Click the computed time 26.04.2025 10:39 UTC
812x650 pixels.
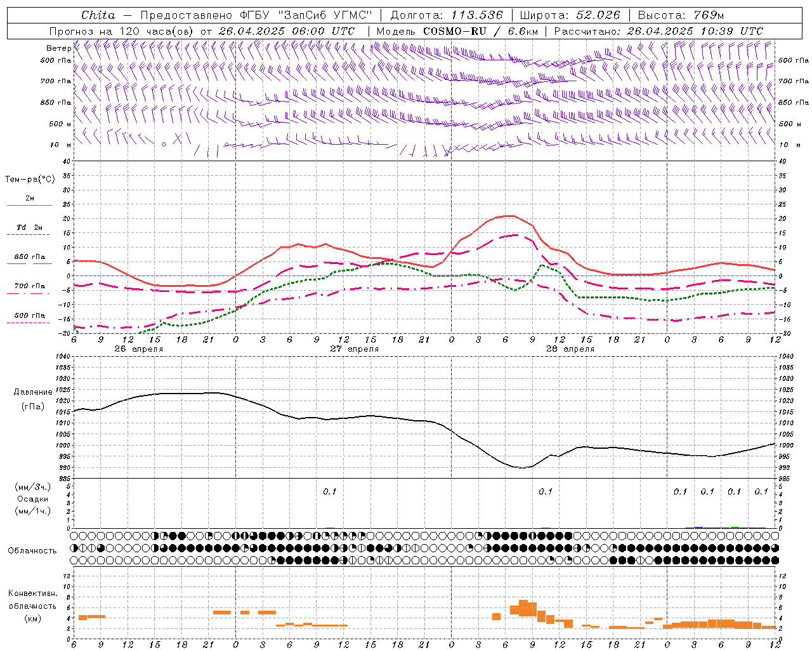coord(695,31)
